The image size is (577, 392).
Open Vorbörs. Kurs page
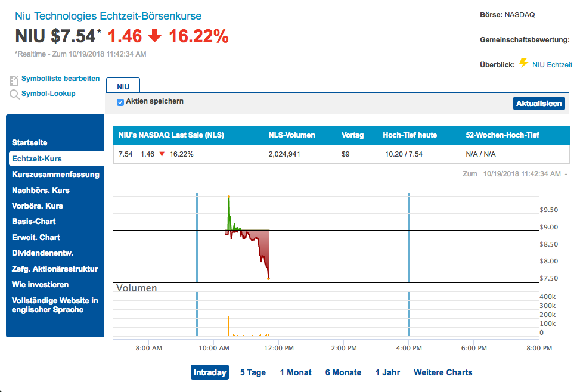(38, 206)
